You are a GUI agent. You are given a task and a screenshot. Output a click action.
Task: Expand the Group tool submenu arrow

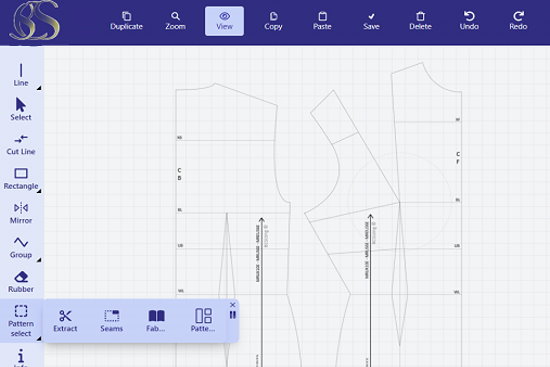pyautogui.click(x=39, y=260)
